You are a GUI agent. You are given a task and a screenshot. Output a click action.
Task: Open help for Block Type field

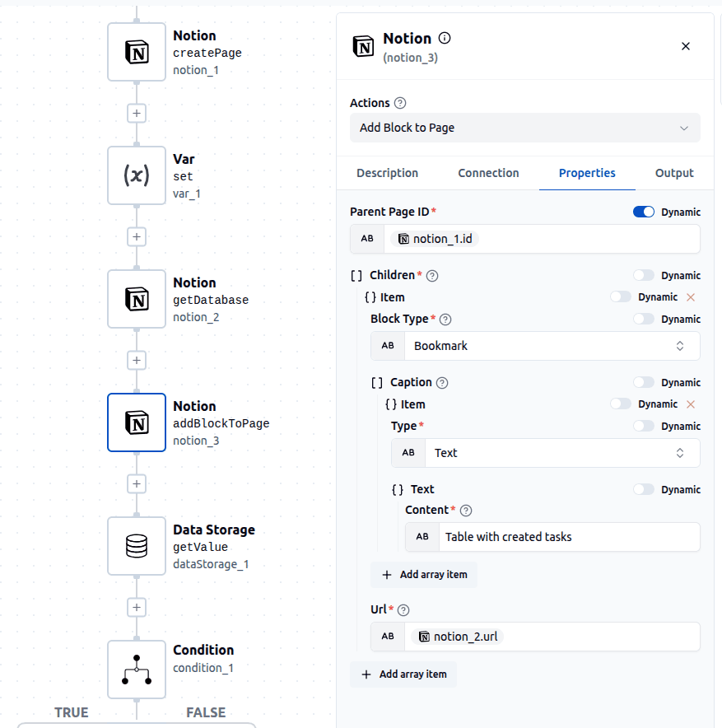445,320
